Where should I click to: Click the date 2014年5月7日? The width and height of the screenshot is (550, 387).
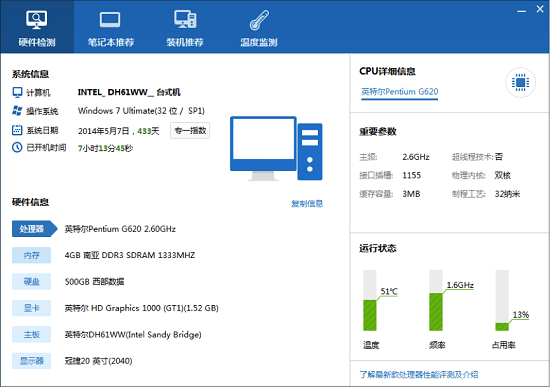pos(104,131)
